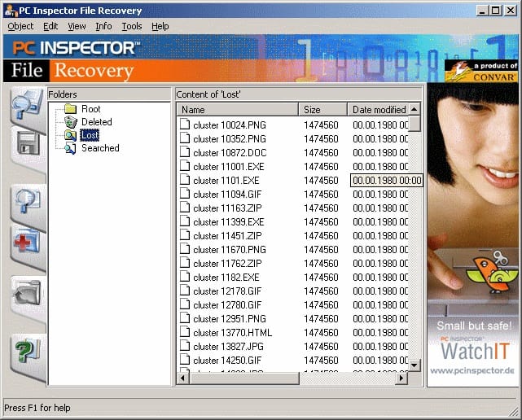Click the folder with back arrow sidebar icon

(x=28, y=293)
